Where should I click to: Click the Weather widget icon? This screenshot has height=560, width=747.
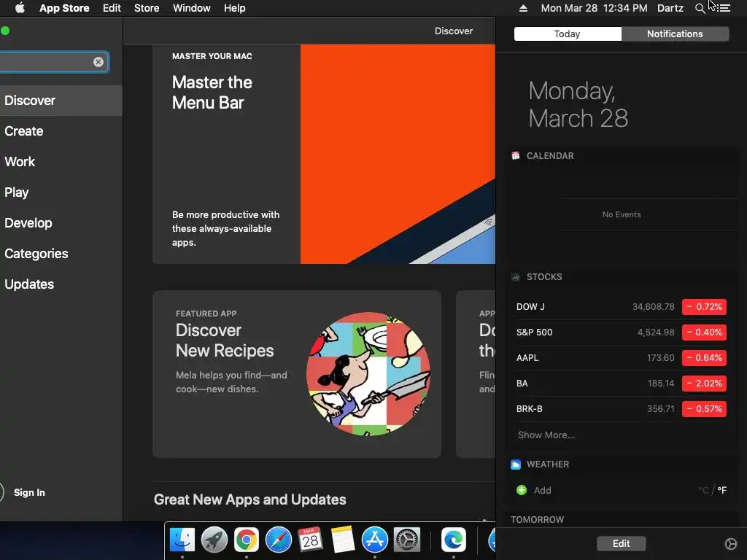pyautogui.click(x=516, y=464)
